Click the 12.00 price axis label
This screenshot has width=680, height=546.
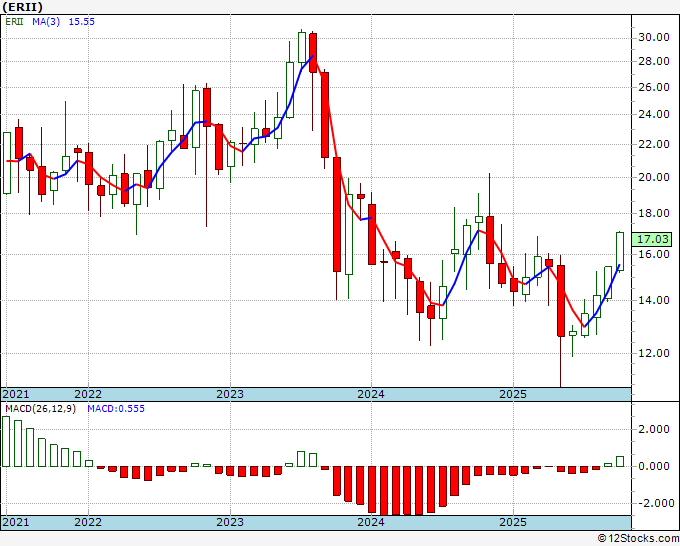click(654, 353)
